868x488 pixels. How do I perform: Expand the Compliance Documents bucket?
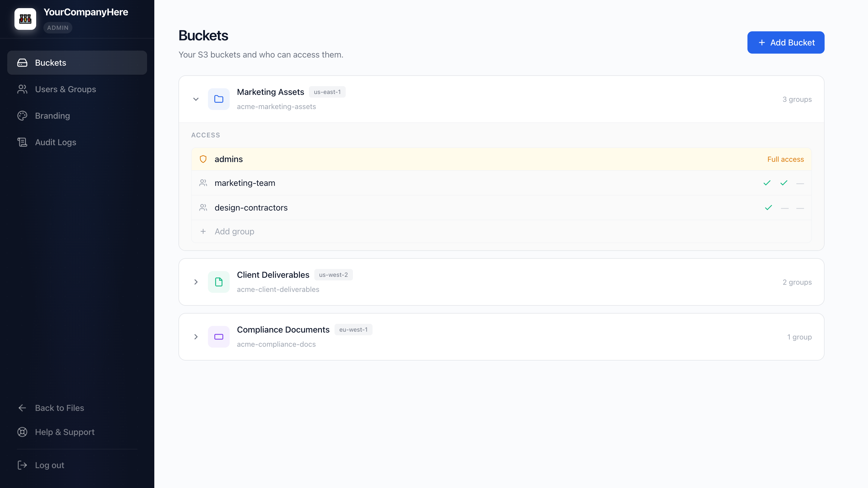coord(196,337)
